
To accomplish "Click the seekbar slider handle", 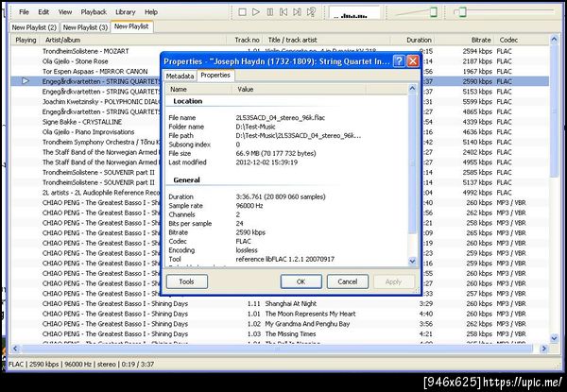I will (462, 12).
